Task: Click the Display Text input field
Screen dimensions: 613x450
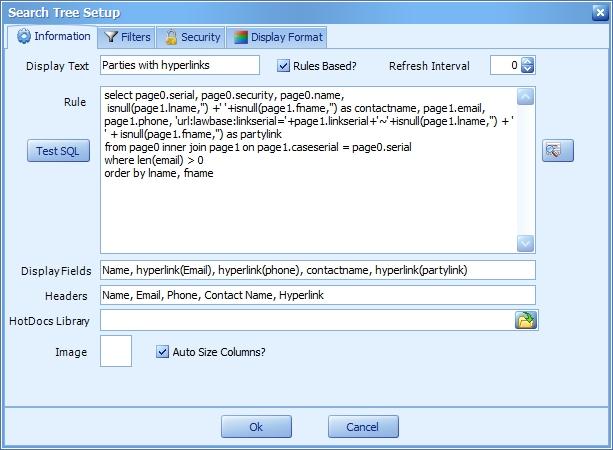Action: (180, 65)
